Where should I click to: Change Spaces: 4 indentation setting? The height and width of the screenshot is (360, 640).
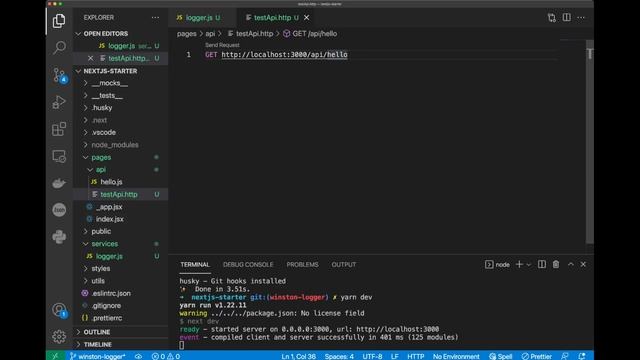coord(339,356)
